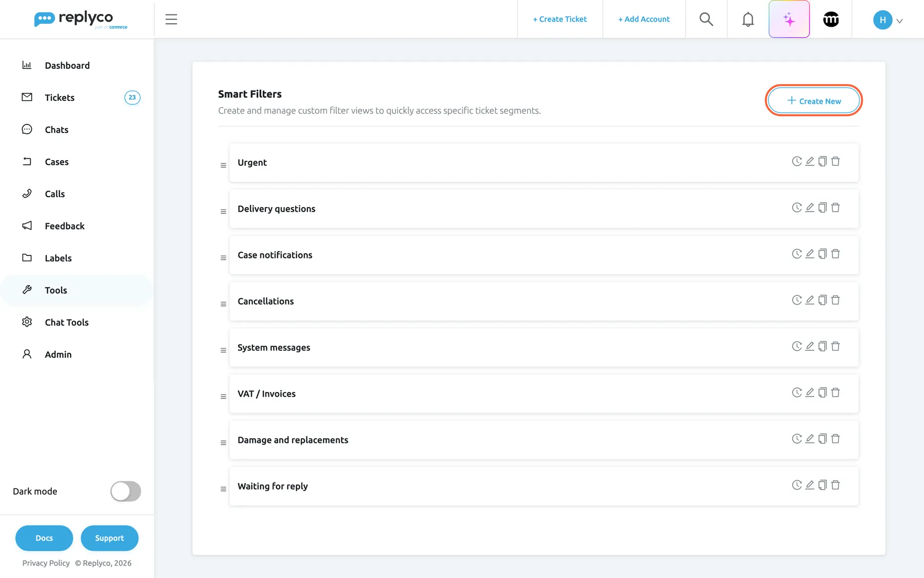924x578 pixels.
Task: Click the Replyco logo
Action: (x=81, y=20)
